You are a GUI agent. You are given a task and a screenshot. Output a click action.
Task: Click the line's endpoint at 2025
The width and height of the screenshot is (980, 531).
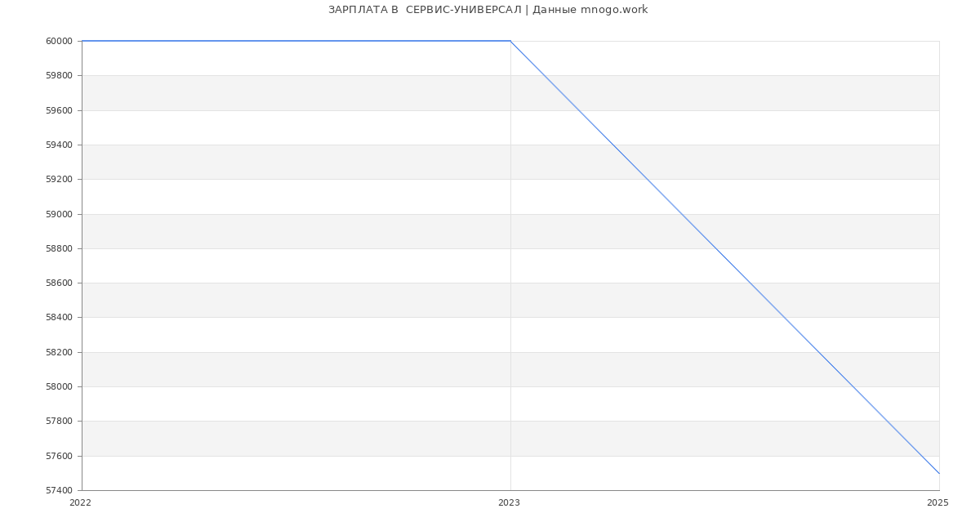[x=939, y=473]
